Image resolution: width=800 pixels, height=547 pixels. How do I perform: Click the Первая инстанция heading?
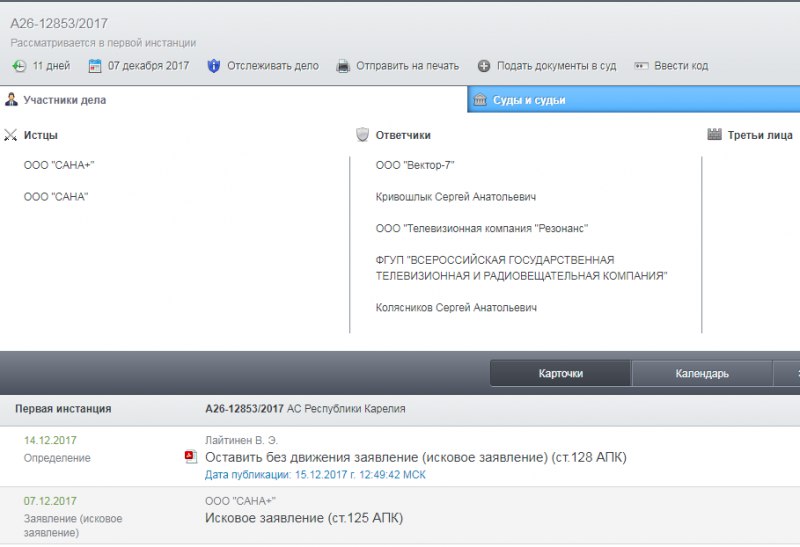pyautogui.click(x=63, y=409)
